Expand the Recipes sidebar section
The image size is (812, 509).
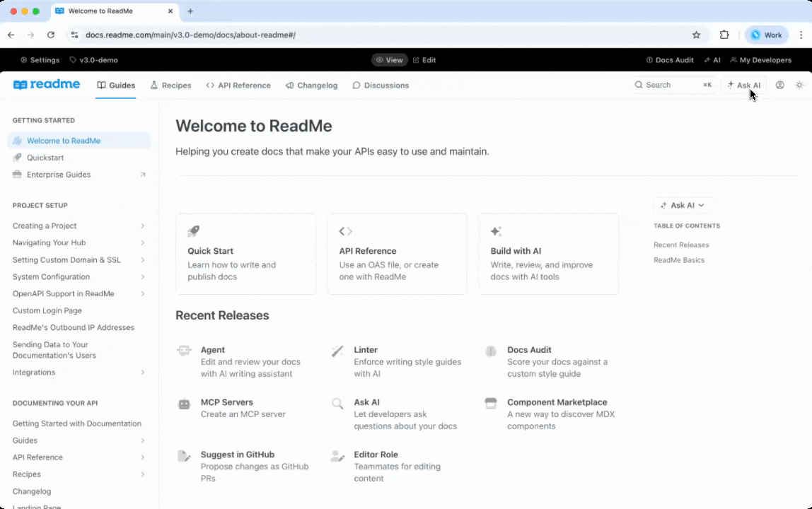click(142, 474)
